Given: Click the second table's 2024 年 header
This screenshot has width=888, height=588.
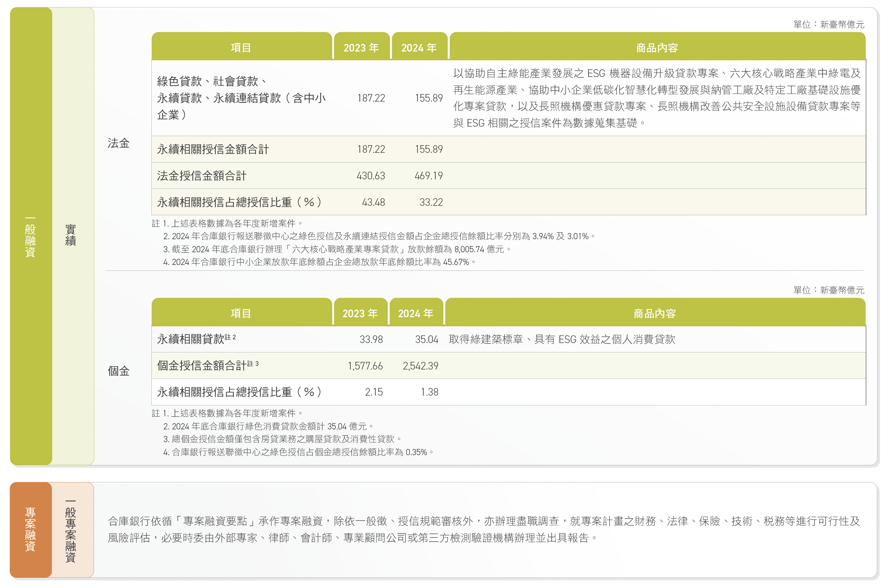Looking at the screenshot, I should pyautogui.click(x=415, y=313).
